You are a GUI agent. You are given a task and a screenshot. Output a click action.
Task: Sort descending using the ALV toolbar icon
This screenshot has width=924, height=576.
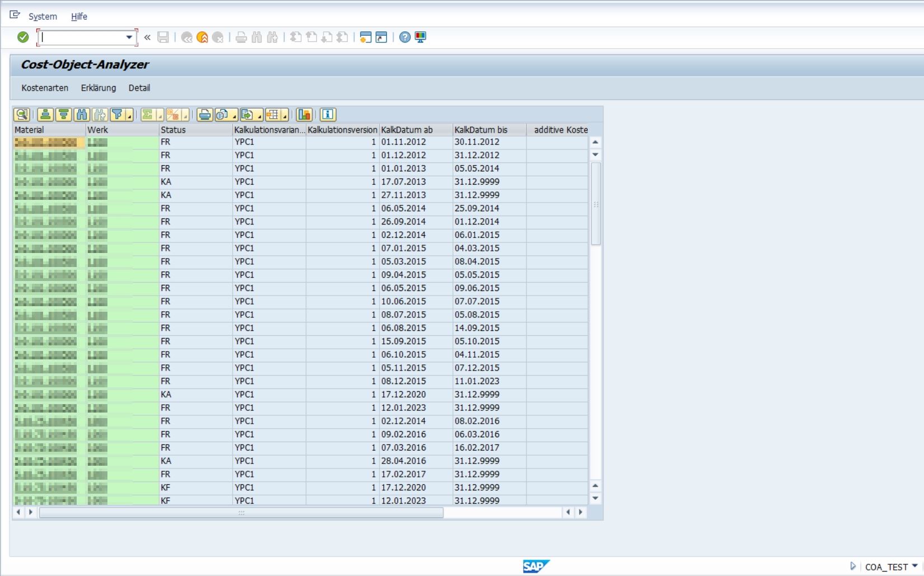coord(64,115)
